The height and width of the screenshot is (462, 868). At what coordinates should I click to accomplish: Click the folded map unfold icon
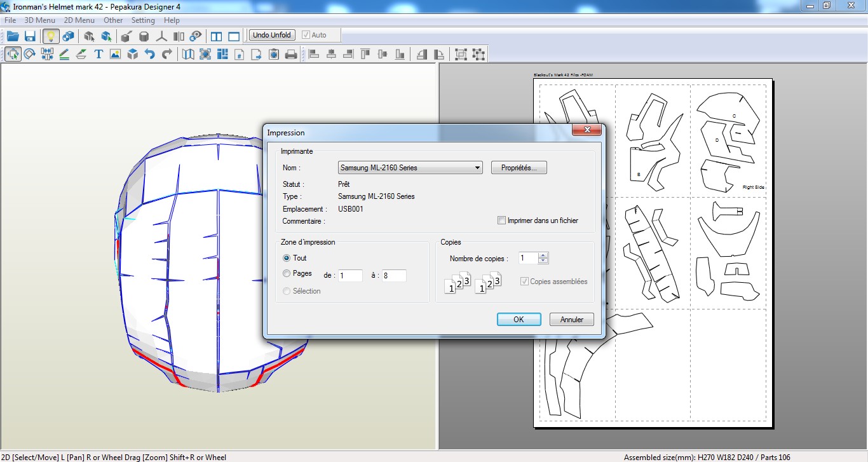pos(188,55)
